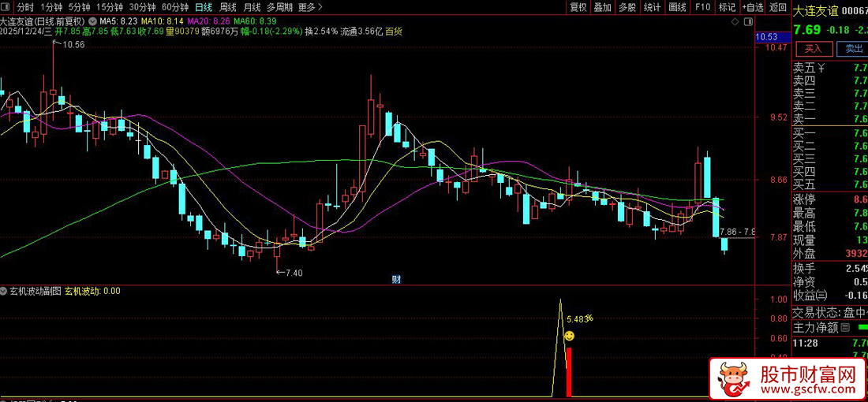
Task: Select the 30分钟 period tab
Action: tap(142, 7)
